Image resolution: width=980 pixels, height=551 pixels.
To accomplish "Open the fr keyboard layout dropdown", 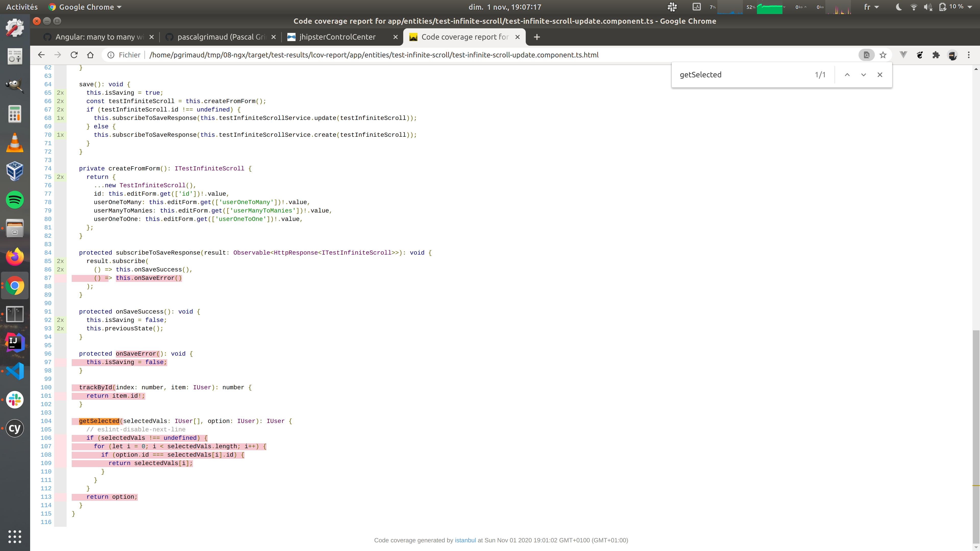I will coord(871,7).
